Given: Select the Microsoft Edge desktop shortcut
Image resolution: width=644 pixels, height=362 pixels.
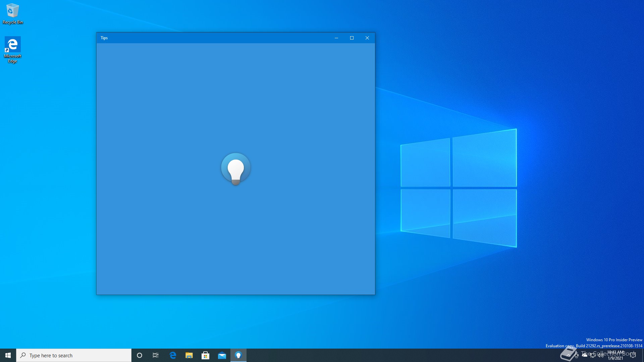Looking at the screenshot, I should point(12,49).
